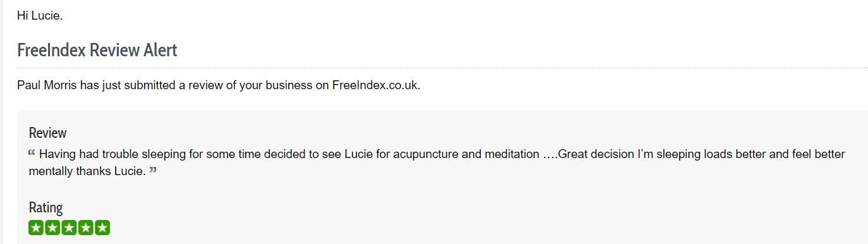This screenshot has height=244, width=868.
Task: Click the opening quotation mark icon
Action: click(x=32, y=153)
